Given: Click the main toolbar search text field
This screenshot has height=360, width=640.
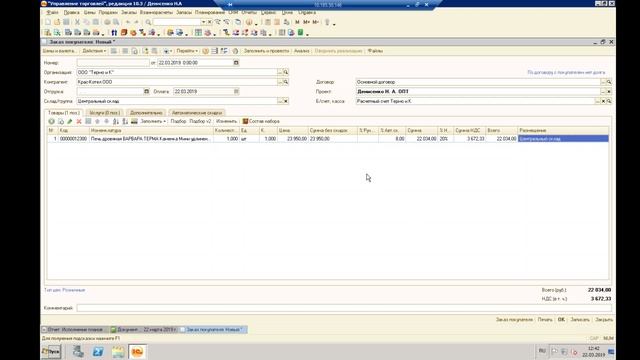Looking at the screenshot, I should point(177,22).
